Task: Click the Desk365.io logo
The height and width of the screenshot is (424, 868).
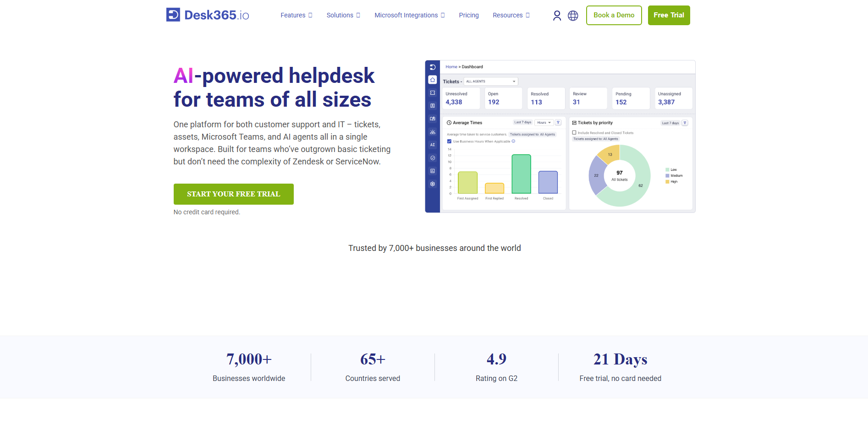Action: coord(208,15)
